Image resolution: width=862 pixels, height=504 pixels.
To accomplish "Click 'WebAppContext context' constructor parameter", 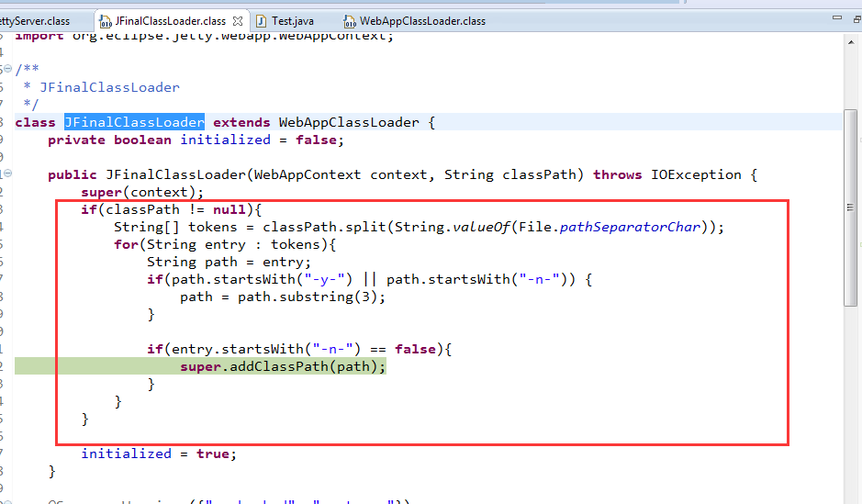I will point(341,174).
